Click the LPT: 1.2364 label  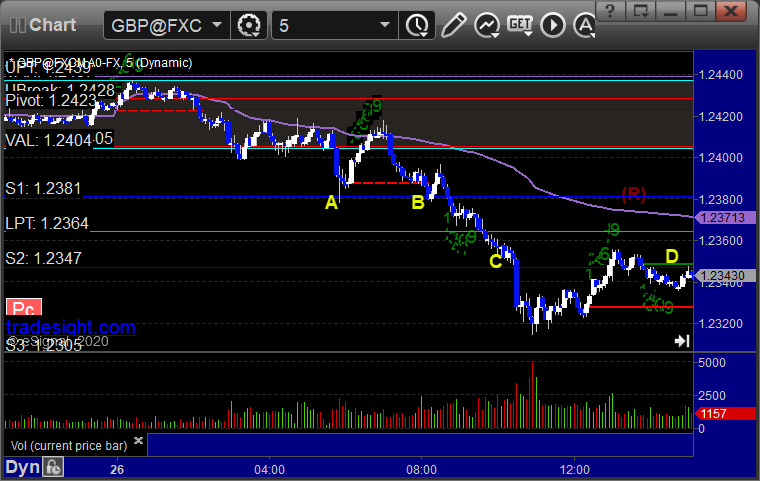tap(47, 224)
